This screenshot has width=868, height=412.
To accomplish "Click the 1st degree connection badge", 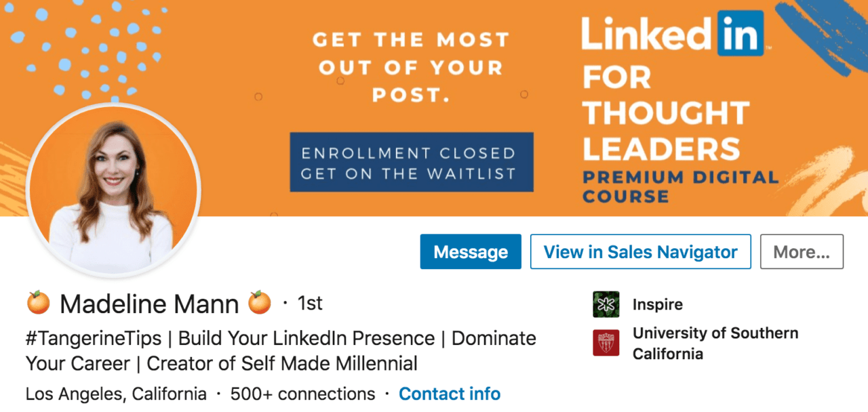I will pos(309,304).
